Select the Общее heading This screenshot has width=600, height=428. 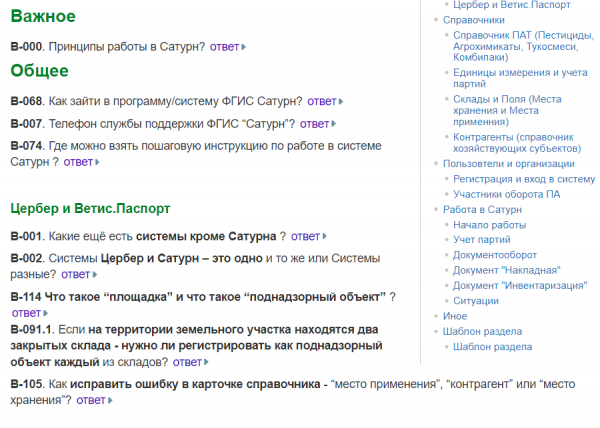(x=39, y=71)
